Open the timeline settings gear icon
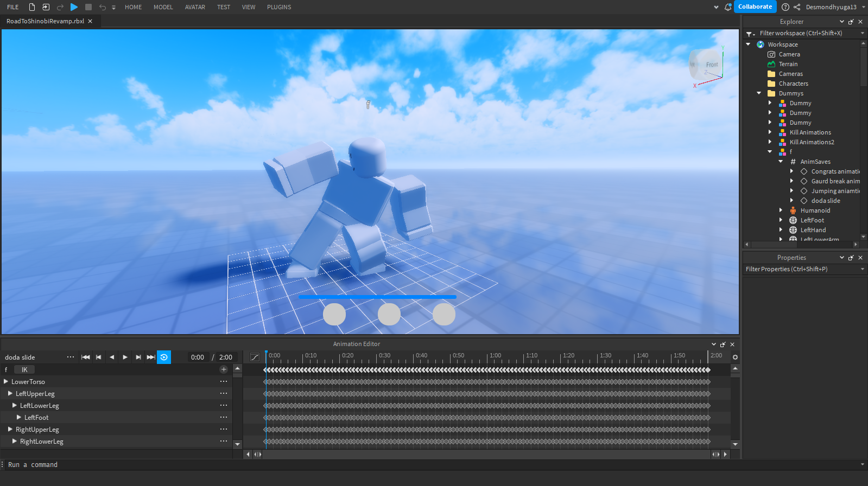Screen dimensions: 868x486 tap(735, 357)
